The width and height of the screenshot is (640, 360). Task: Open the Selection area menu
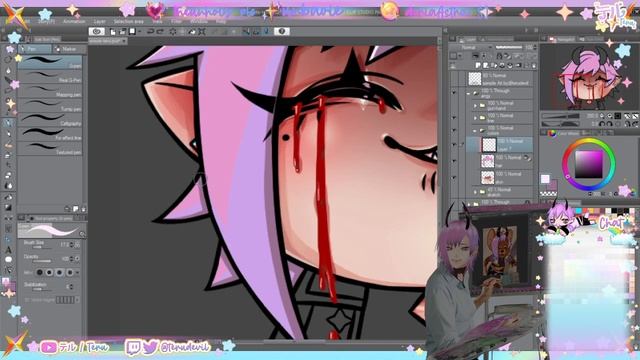pyautogui.click(x=129, y=21)
